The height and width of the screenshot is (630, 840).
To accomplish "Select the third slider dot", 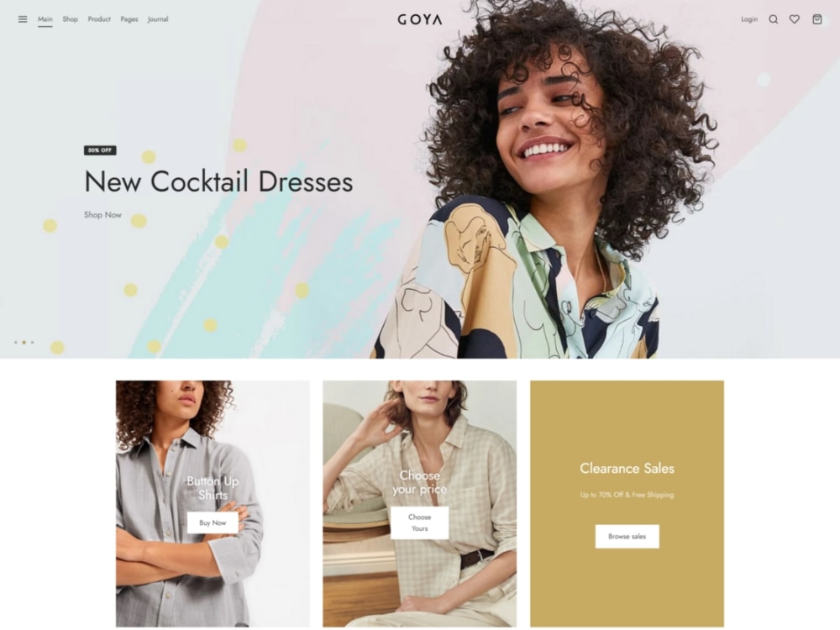I will click(x=32, y=343).
